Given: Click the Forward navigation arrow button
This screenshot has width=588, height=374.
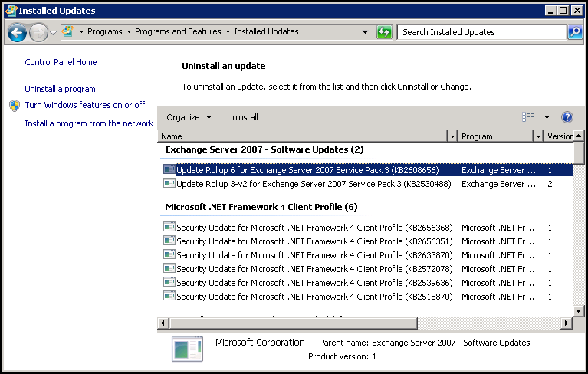Looking at the screenshot, I should tap(38, 32).
